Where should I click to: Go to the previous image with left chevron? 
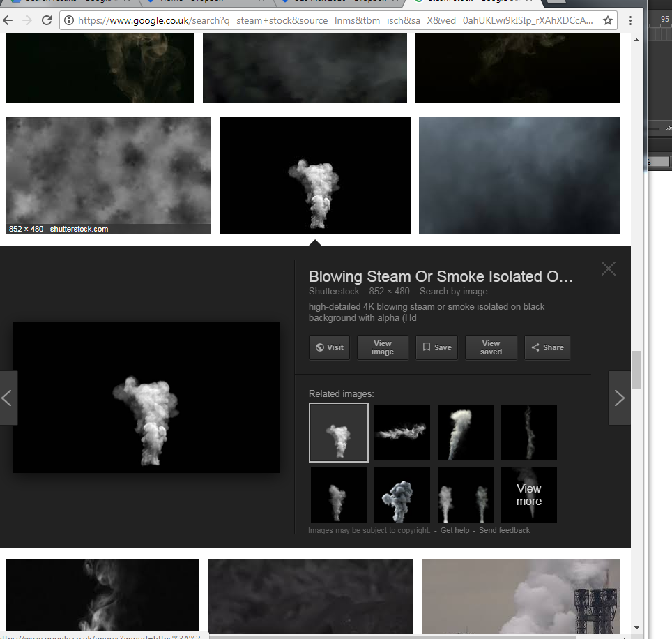[x=8, y=398]
